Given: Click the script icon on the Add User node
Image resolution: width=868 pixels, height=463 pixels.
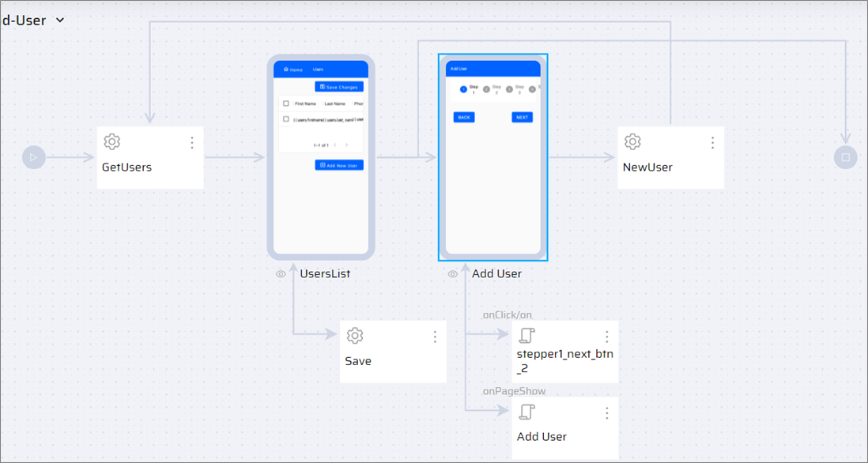Looking at the screenshot, I should (527, 412).
